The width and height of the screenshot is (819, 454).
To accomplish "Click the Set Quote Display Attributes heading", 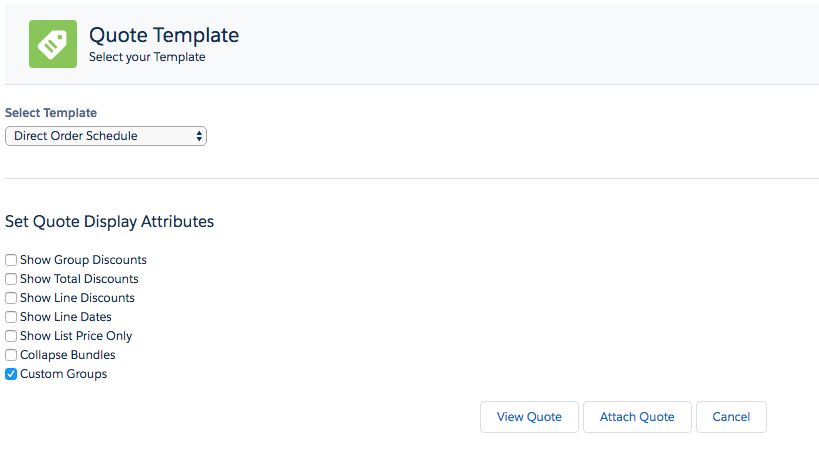I will click(110, 222).
